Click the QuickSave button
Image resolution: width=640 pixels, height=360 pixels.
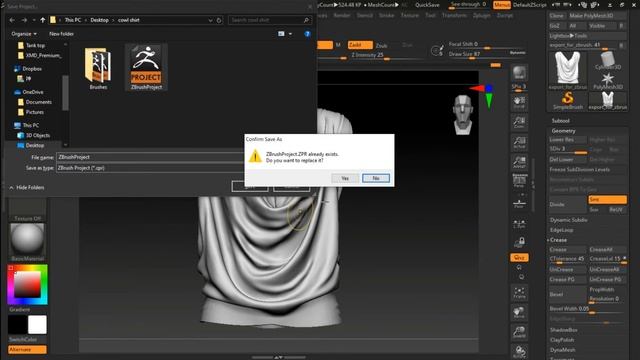427,5
